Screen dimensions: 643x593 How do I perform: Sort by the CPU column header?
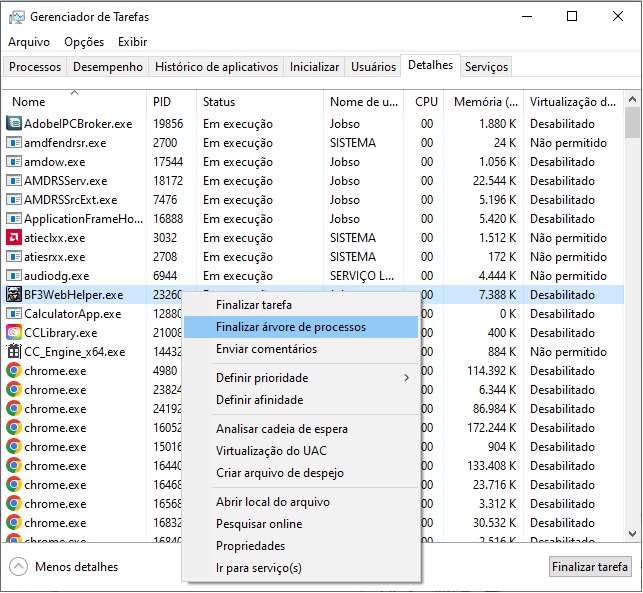coord(424,102)
